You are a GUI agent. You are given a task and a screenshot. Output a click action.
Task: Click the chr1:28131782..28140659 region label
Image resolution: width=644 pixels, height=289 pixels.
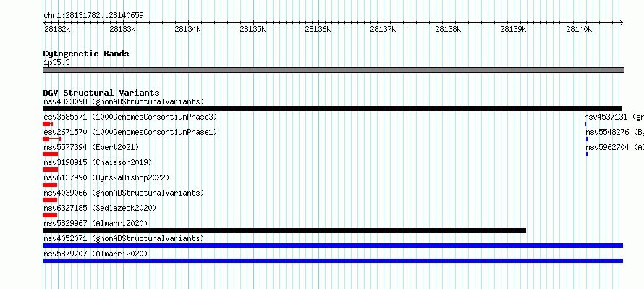93,16
